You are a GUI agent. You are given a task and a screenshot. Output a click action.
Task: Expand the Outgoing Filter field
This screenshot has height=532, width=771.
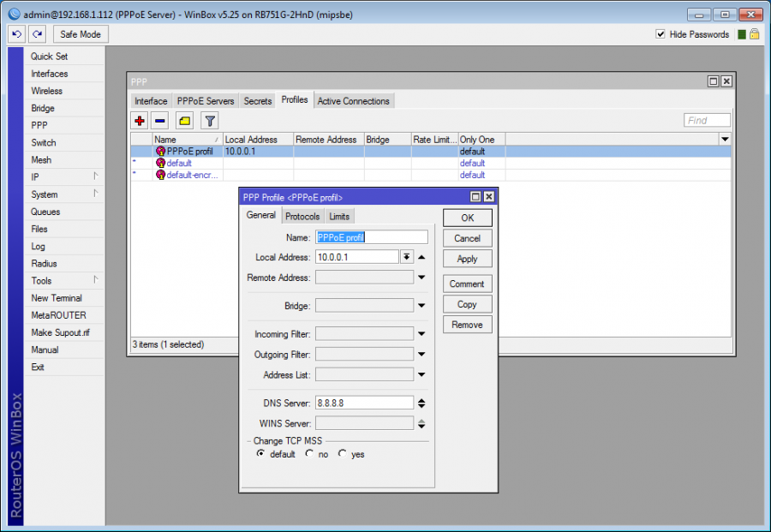tap(421, 354)
